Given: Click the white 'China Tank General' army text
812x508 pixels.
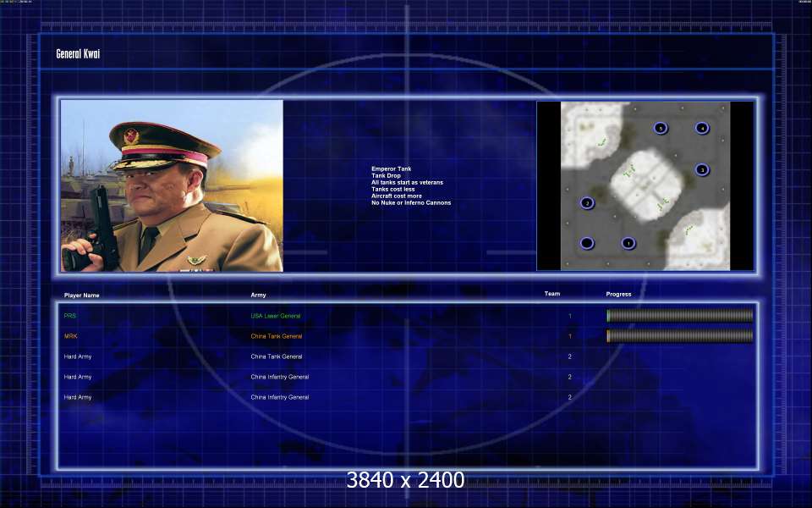Looking at the screenshot, I should [277, 356].
